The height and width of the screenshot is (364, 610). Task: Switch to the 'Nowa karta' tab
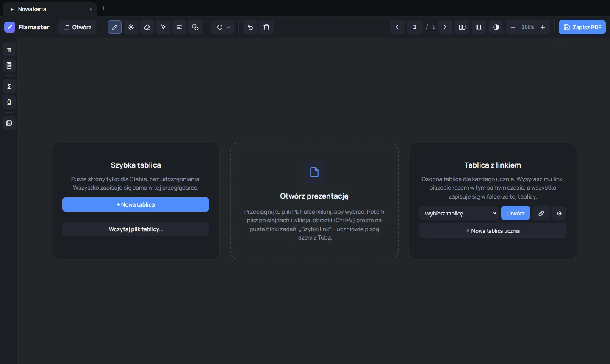[x=50, y=9]
